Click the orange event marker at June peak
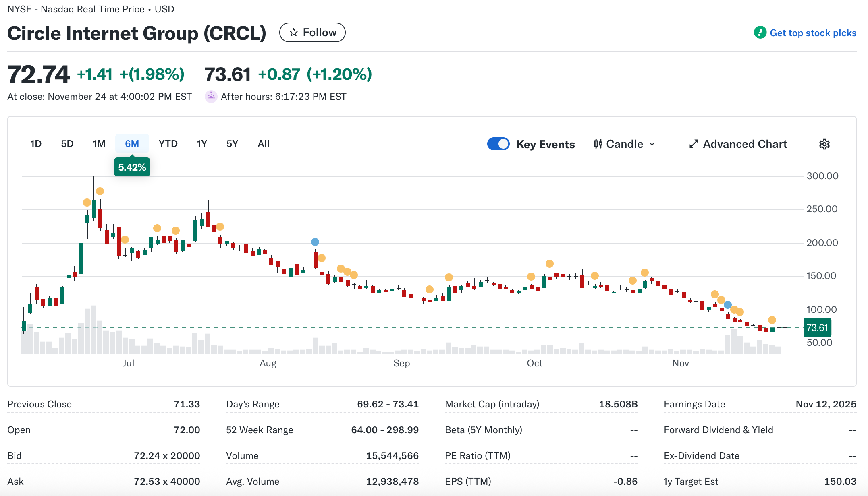The height and width of the screenshot is (496, 868). pos(100,191)
